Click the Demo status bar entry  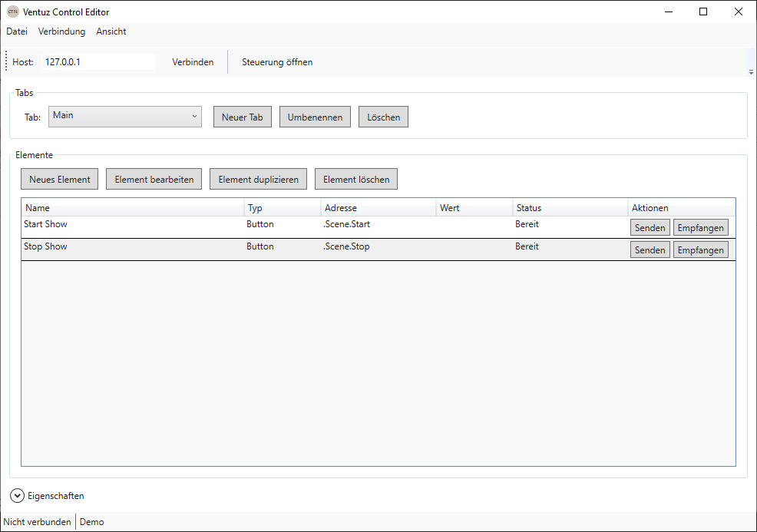point(91,521)
